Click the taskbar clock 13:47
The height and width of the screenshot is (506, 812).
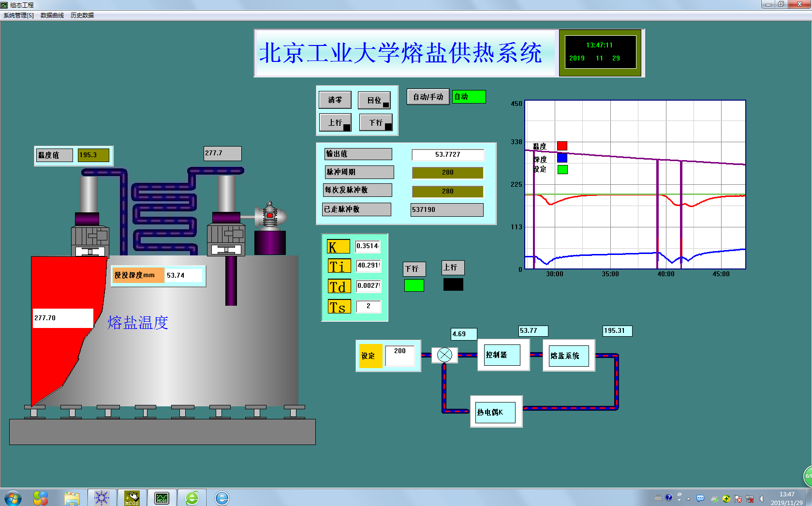tap(787, 498)
